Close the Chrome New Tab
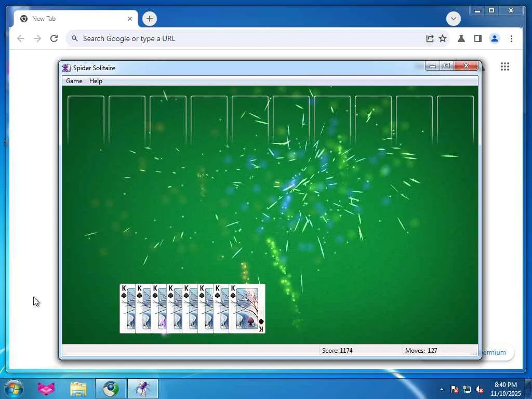The image size is (532, 399). coord(129,19)
